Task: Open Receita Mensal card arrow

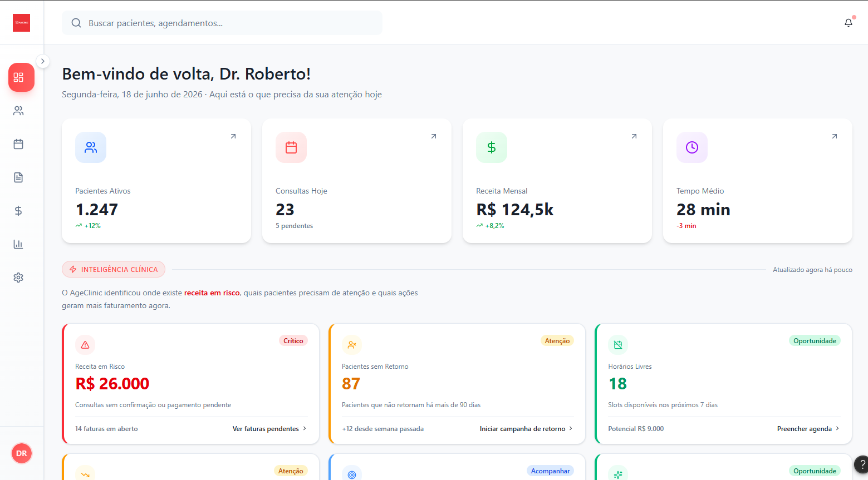Action: [x=634, y=136]
